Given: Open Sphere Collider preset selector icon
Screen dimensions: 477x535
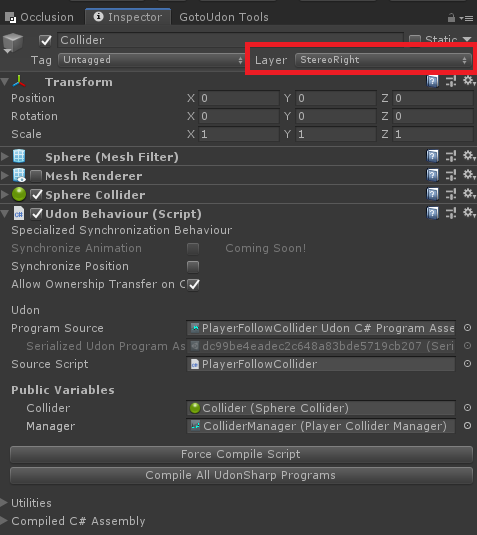Looking at the screenshot, I should click(451, 195).
